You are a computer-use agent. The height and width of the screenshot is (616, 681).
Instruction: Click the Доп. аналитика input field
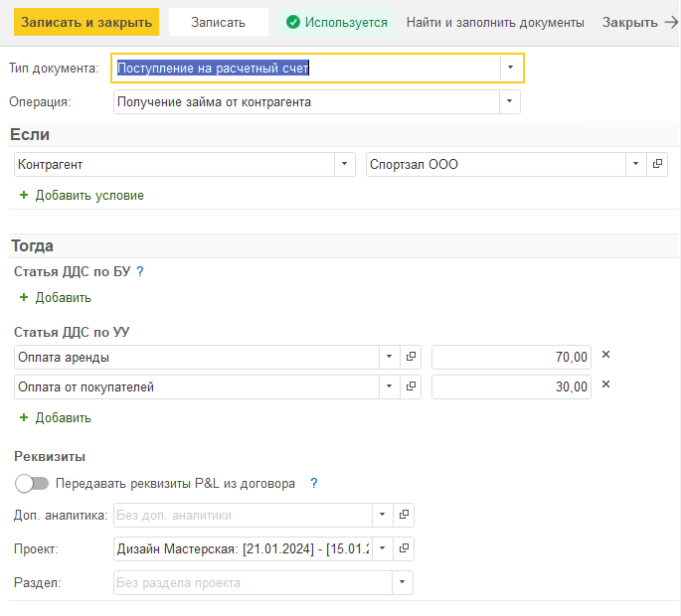(x=244, y=515)
